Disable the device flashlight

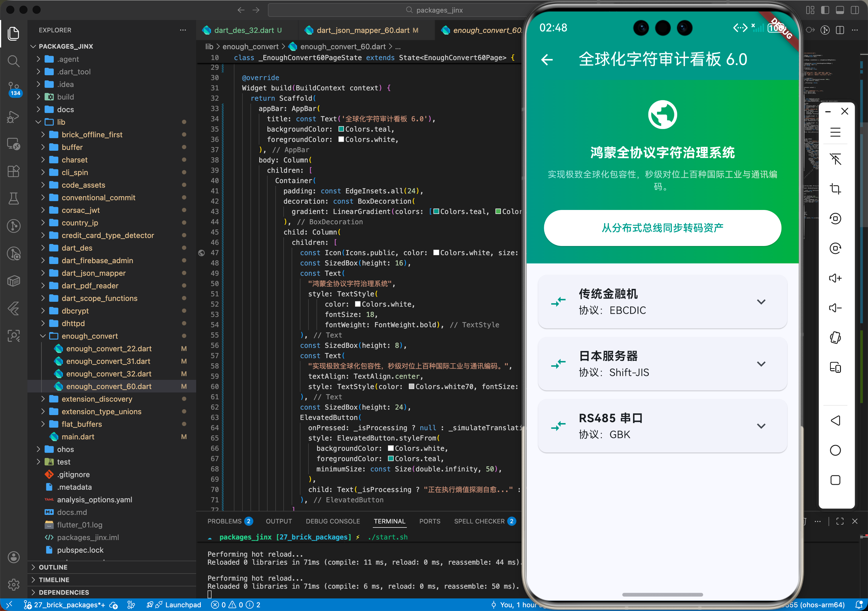[836, 159]
